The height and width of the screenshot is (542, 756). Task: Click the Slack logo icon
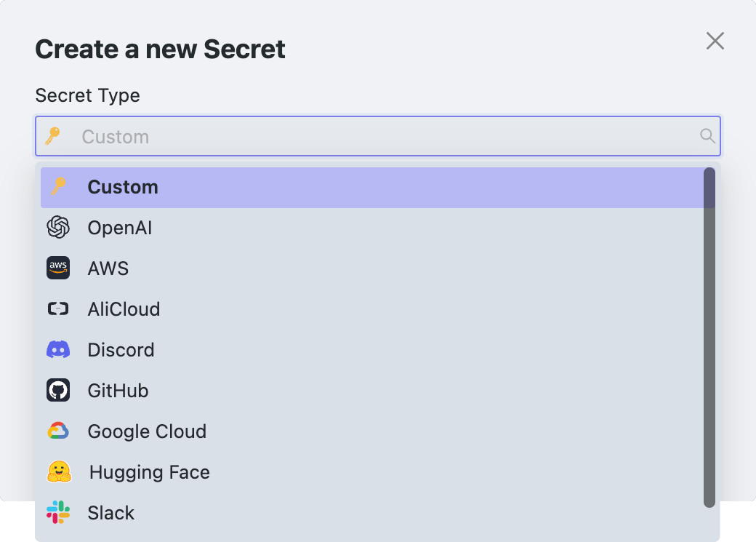click(58, 513)
